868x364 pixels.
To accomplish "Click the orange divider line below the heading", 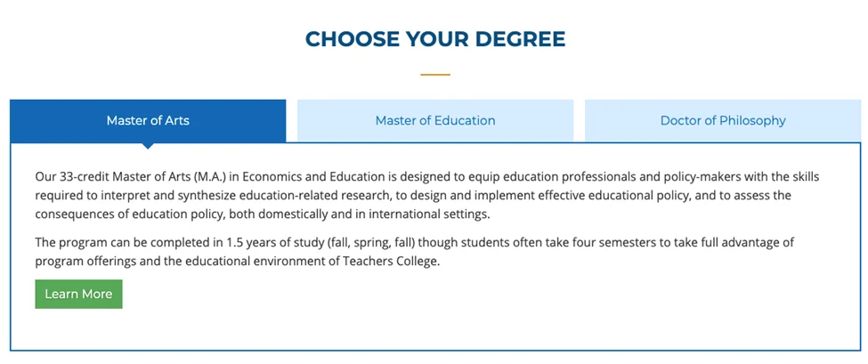I will click(435, 75).
